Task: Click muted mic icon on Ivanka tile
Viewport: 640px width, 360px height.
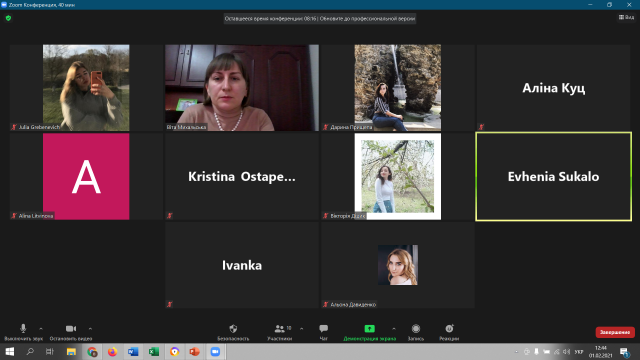Action: pos(169,304)
